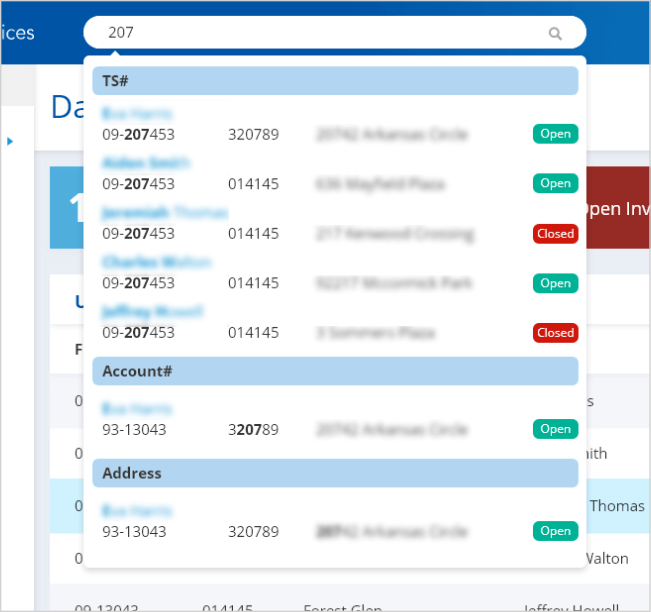Click Closed badge on Jeremiah Thomas row

555,234
